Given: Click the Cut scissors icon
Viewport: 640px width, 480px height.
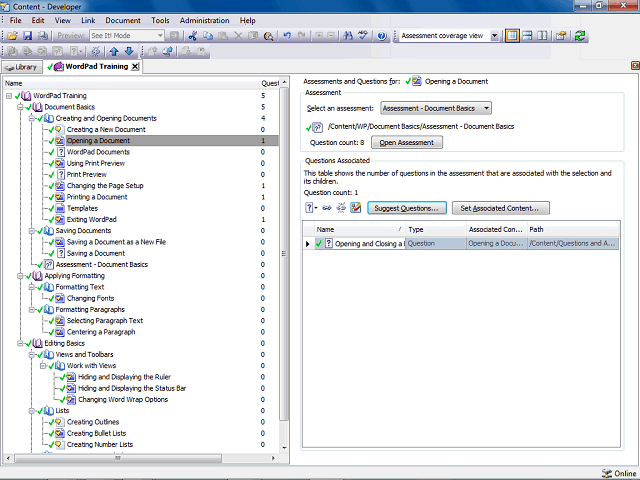Looking at the screenshot, I should coord(193,36).
